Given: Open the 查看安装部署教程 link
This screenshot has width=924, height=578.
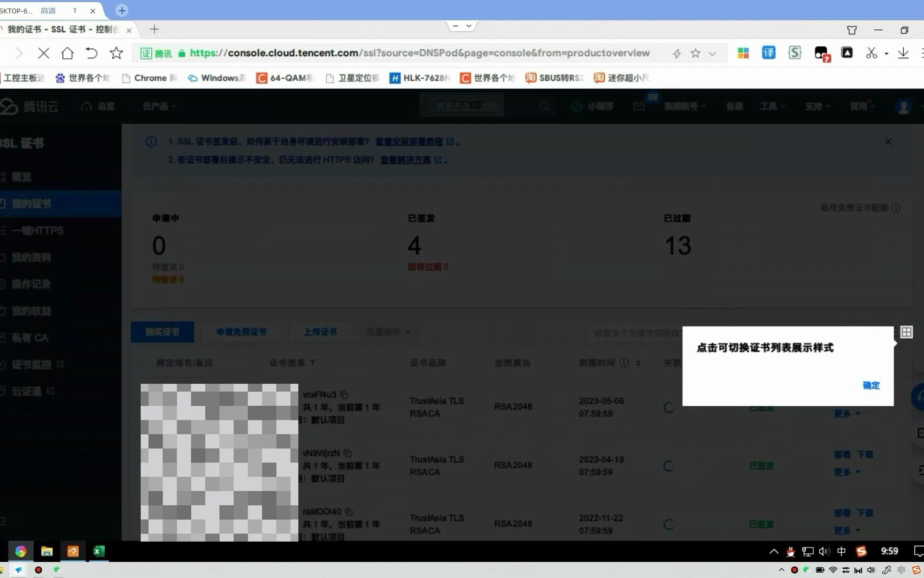Looking at the screenshot, I should [409, 141].
